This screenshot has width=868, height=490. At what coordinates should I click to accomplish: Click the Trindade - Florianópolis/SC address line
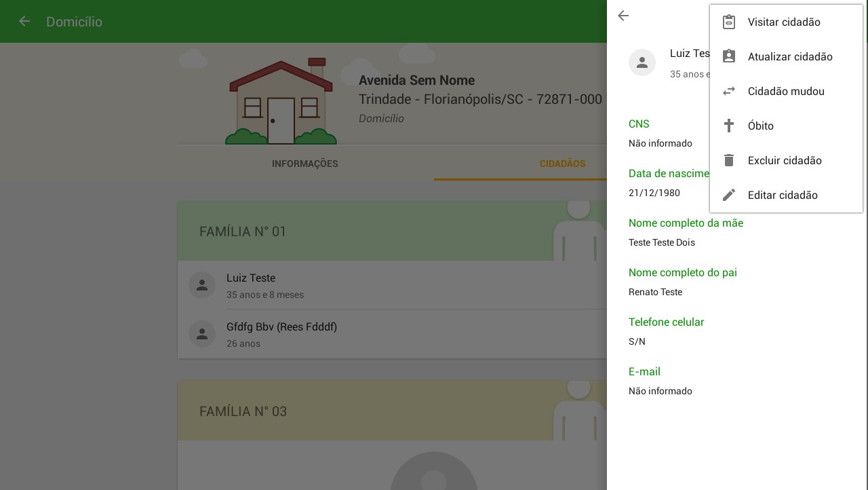point(480,99)
